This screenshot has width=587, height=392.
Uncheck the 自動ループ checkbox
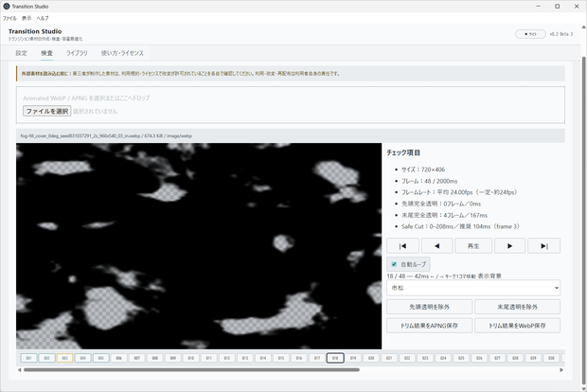(x=394, y=264)
